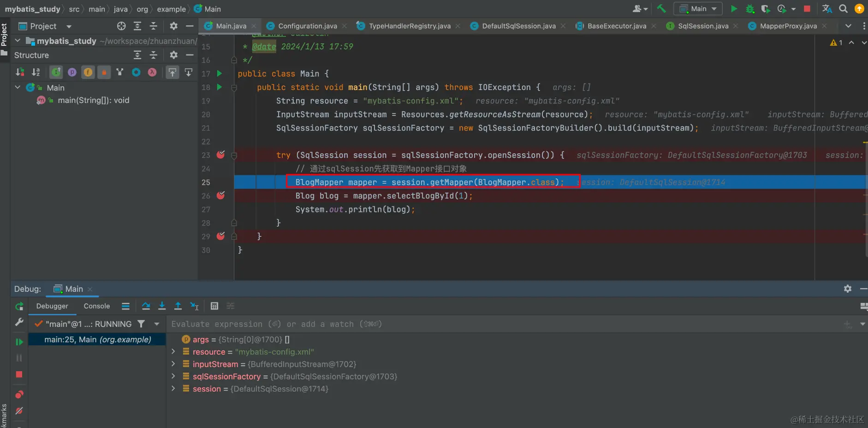Rerun the Main debug session
The height and width of the screenshot is (428, 868).
tap(19, 306)
